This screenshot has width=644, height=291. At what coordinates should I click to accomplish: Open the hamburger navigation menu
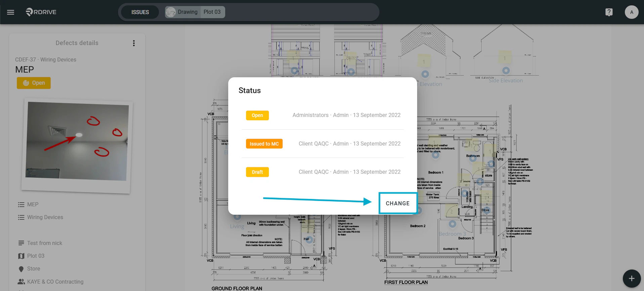11,12
